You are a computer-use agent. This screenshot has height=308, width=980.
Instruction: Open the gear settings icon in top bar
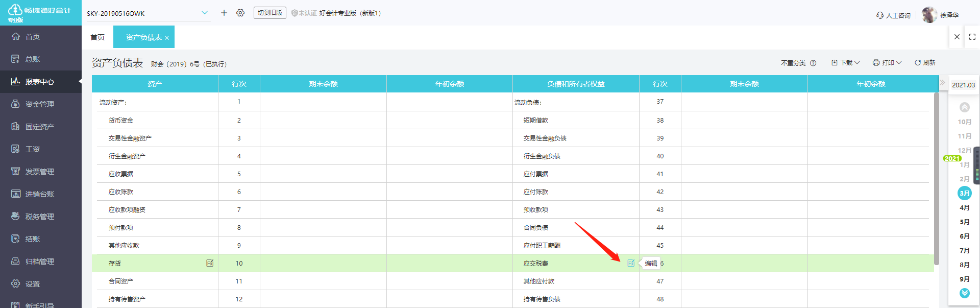click(x=240, y=13)
